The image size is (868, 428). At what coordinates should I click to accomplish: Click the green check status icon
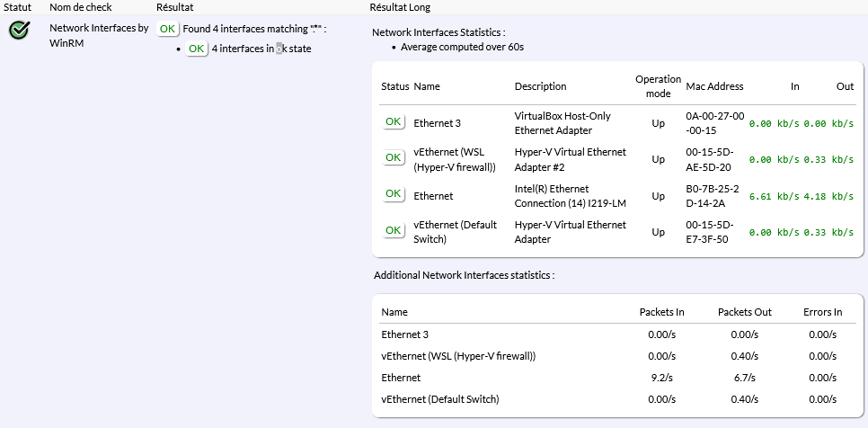click(x=19, y=31)
